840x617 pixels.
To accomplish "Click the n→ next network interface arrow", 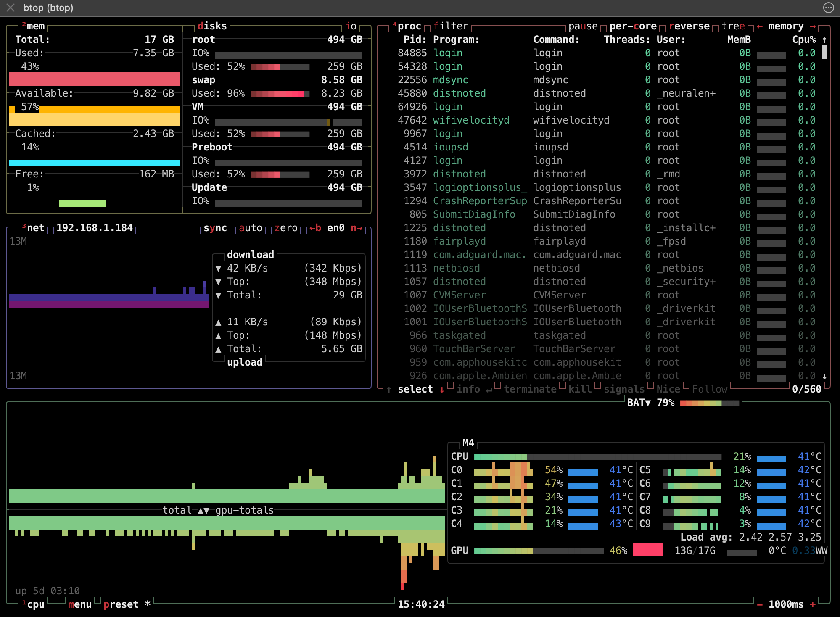I will [357, 228].
